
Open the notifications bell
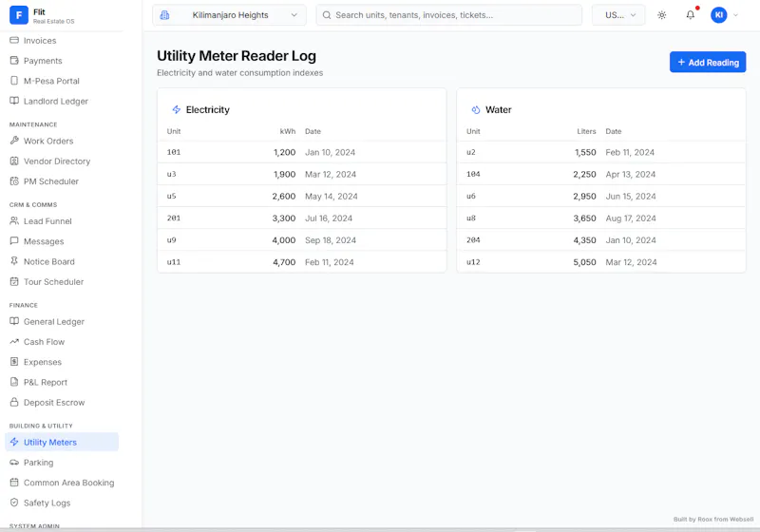click(691, 15)
